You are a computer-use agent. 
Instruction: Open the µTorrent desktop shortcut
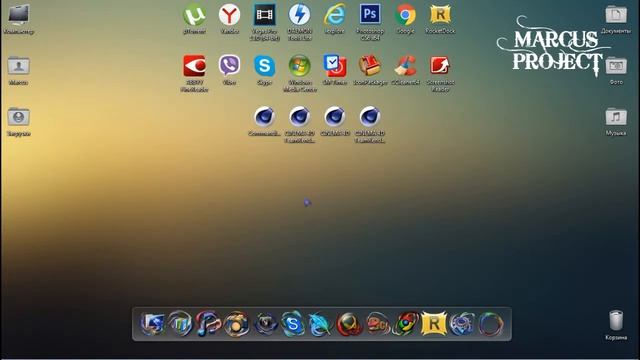[x=194, y=16]
